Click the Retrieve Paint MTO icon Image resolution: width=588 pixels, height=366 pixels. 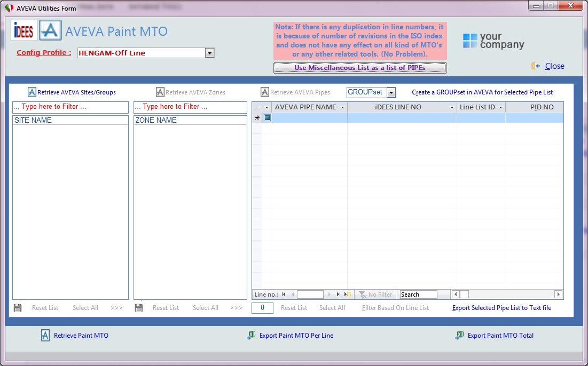[45, 335]
